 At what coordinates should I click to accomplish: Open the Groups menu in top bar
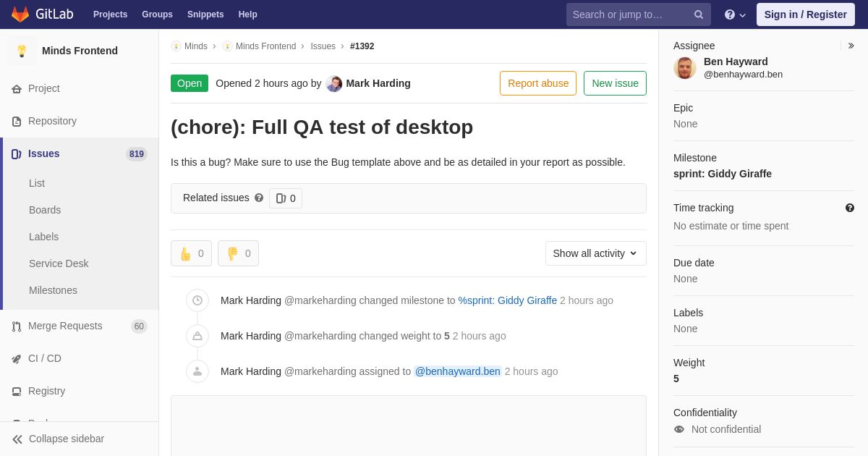click(x=157, y=14)
